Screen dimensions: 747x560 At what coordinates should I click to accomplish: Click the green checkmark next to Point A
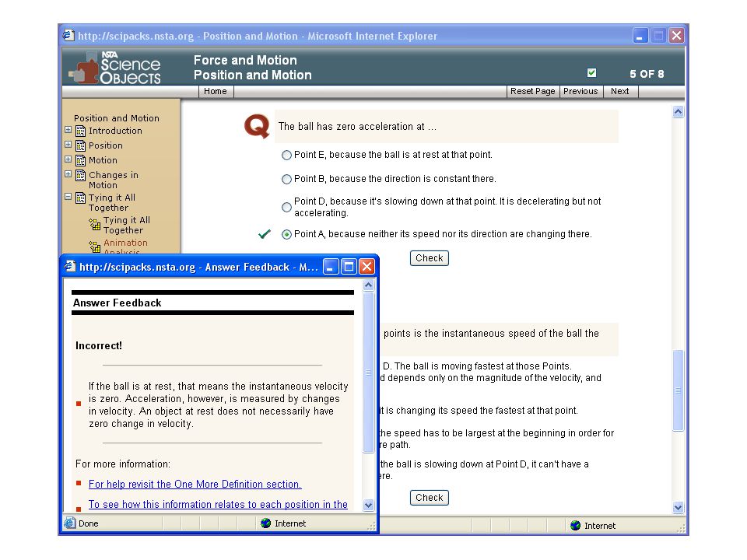pos(265,234)
